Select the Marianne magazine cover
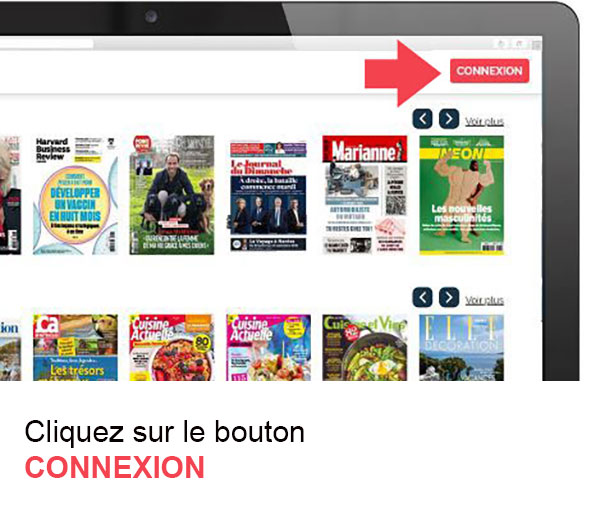600x532 pixels. pyautogui.click(x=365, y=195)
